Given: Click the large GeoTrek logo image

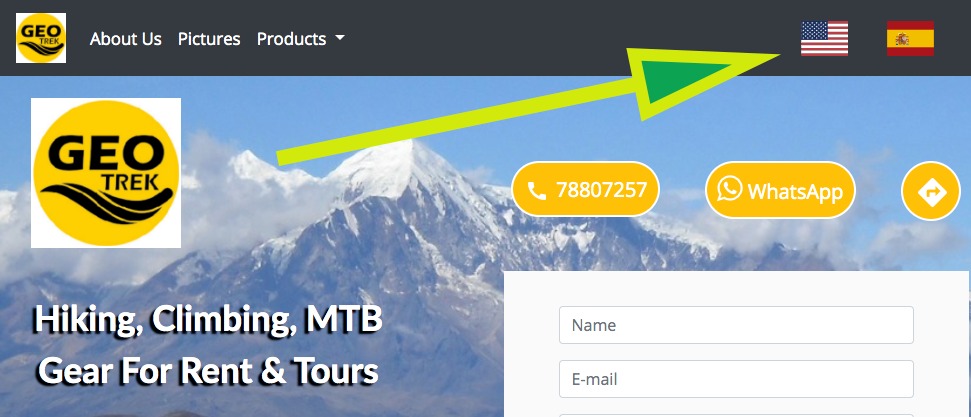Looking at the screenshot, I should pos(106,173).
